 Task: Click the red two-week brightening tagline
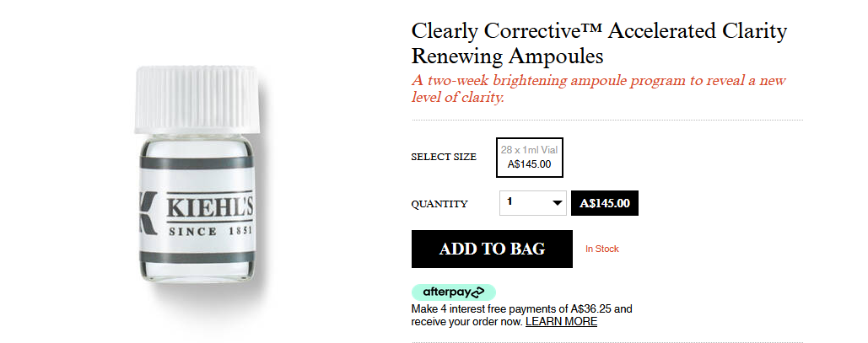pos(598,88)
